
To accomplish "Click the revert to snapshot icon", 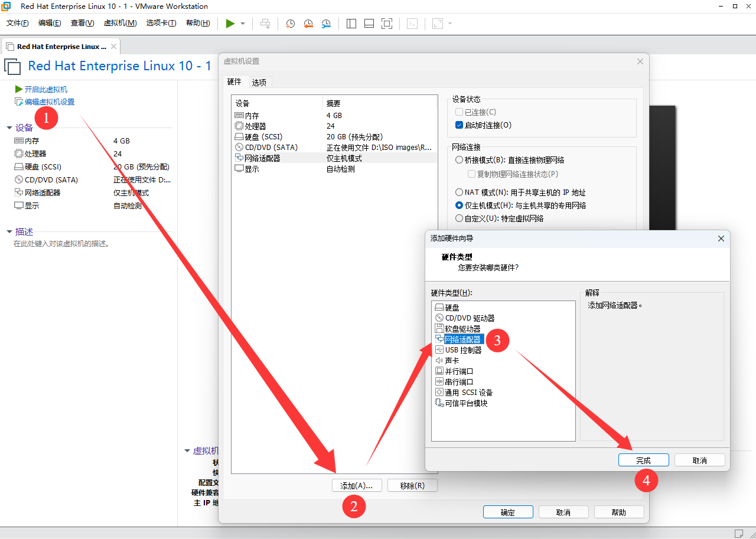I will 308,24.
